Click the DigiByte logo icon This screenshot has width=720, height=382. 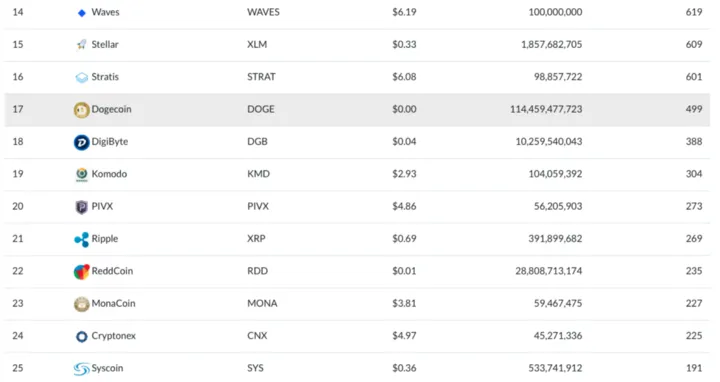(82, 142)
